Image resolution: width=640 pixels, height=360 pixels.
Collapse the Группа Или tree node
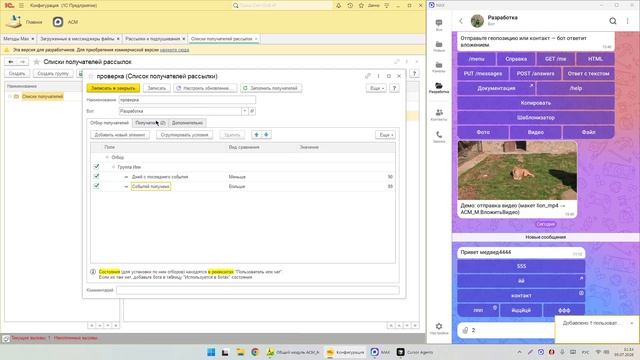tap(113, 167)
